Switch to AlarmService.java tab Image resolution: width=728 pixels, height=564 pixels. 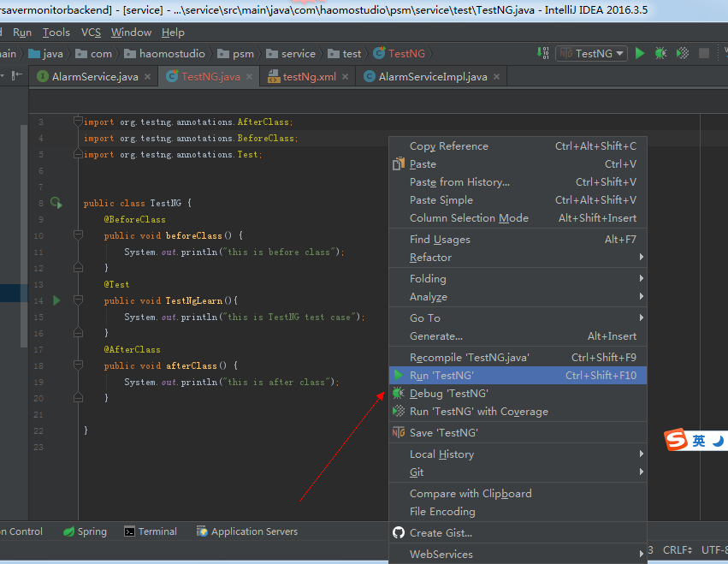tap(94, 77)
